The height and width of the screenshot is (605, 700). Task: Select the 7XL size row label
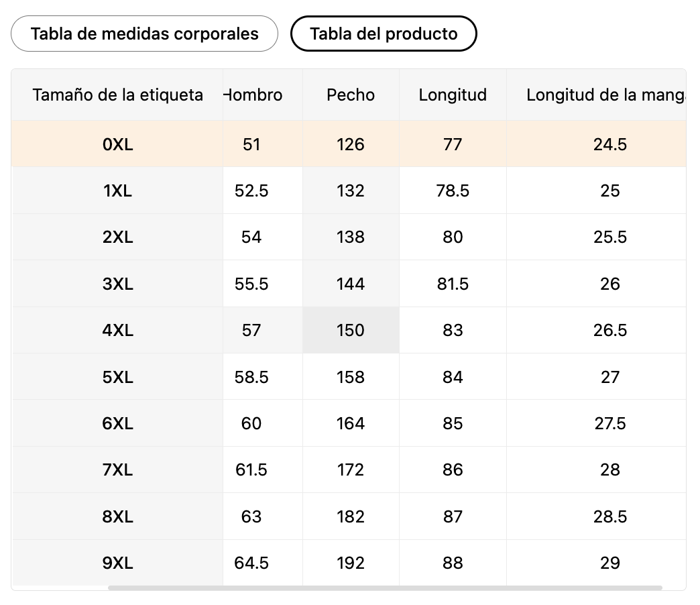coord(117,470)
